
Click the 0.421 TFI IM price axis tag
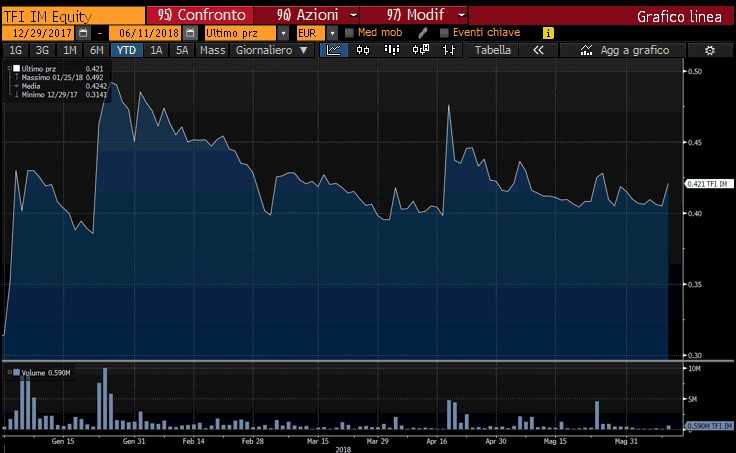coord(709,184)
